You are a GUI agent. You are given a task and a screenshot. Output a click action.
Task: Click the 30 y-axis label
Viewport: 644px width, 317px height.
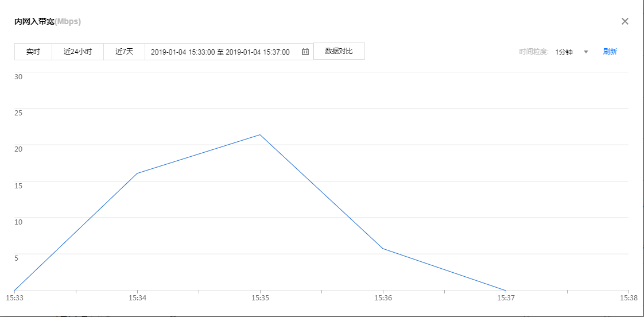pos(18,76)
